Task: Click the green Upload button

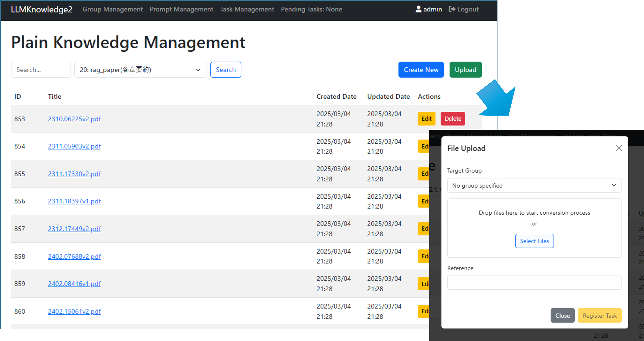Action: (x=465, y=70)
